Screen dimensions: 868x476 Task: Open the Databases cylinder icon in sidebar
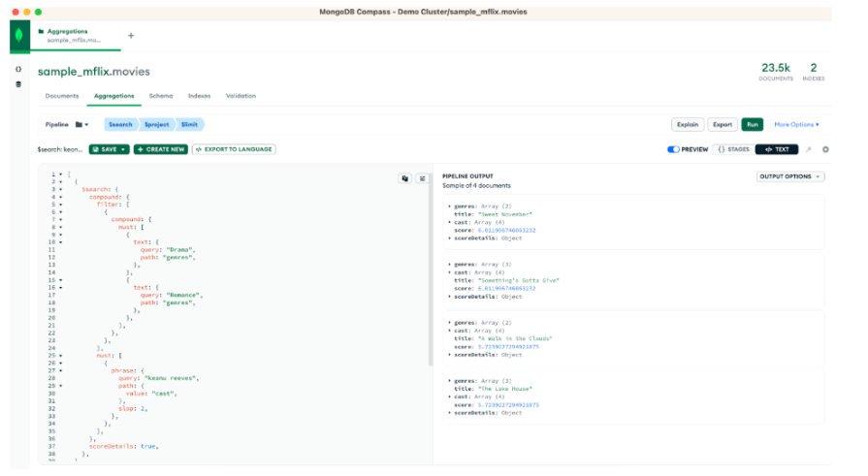tap(18, 84)
